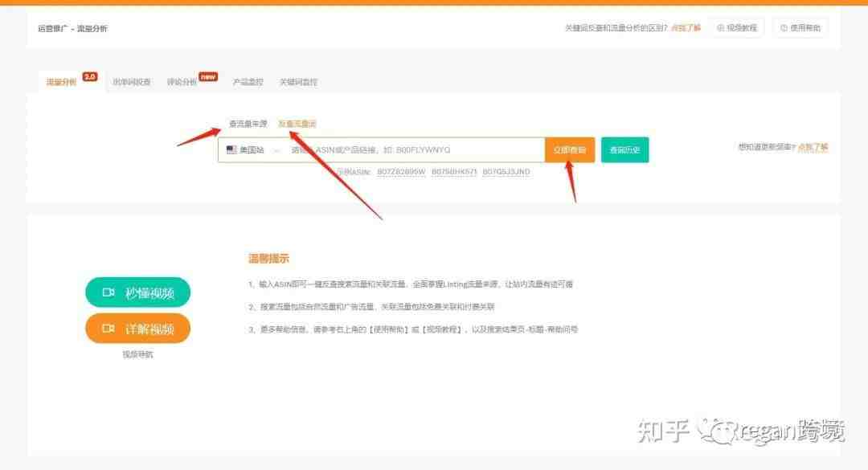
Task: Select the 批量流量词 search mode
Action: click(297, 124)
